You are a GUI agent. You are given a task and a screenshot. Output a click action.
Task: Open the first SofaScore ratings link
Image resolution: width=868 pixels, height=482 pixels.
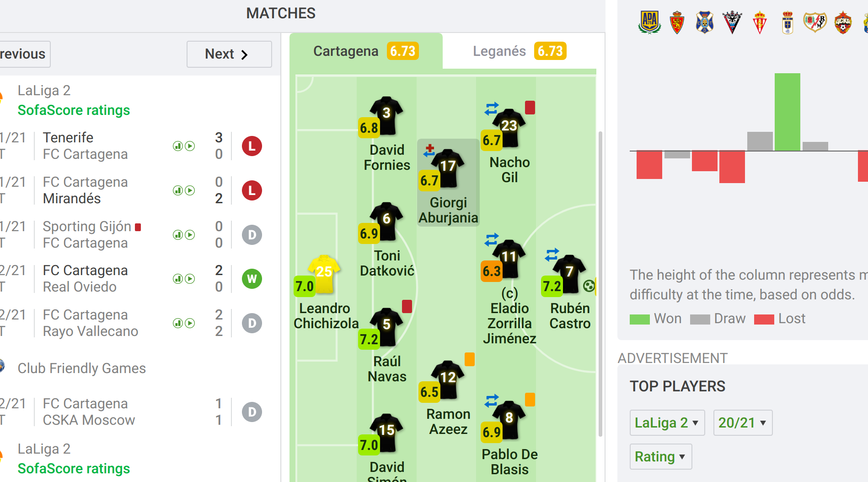click(74, 110)
